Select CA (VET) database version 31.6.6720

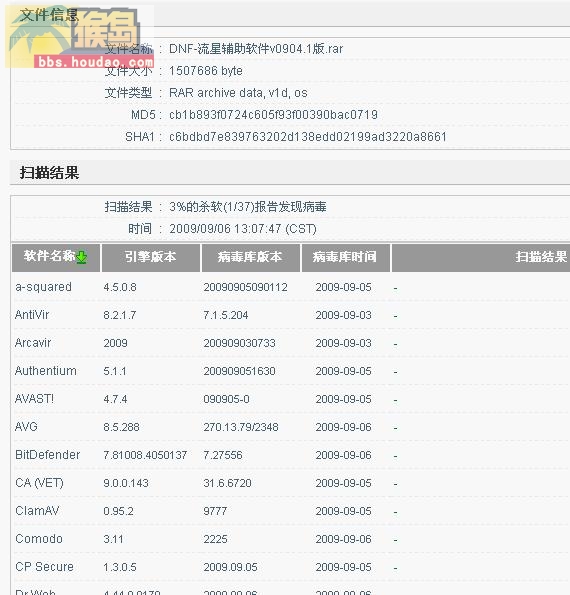[228, 483]
